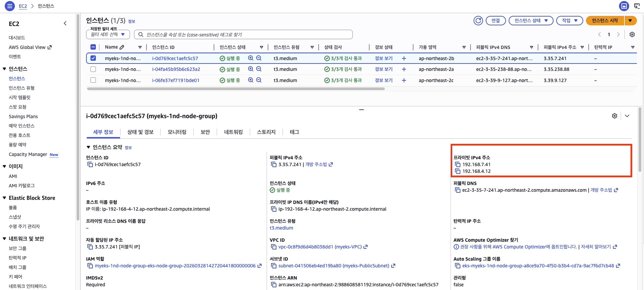The width and height of the screenshot is (644, 290).
Task: Open the launch instance split-button arrow
Action: (630, 21)
